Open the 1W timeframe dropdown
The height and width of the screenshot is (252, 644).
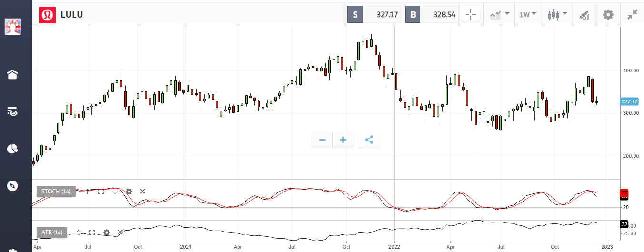tap(527, 15)
